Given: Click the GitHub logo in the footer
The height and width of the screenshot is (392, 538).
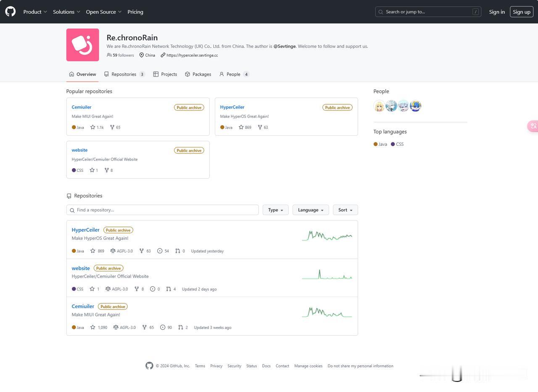Looking at the screenshot, I should (149, 366).
